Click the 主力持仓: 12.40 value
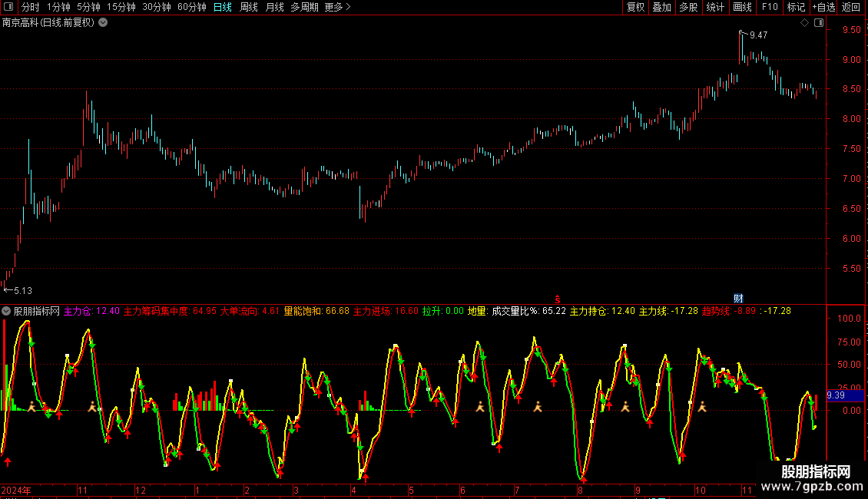 [x=602, y=312]
